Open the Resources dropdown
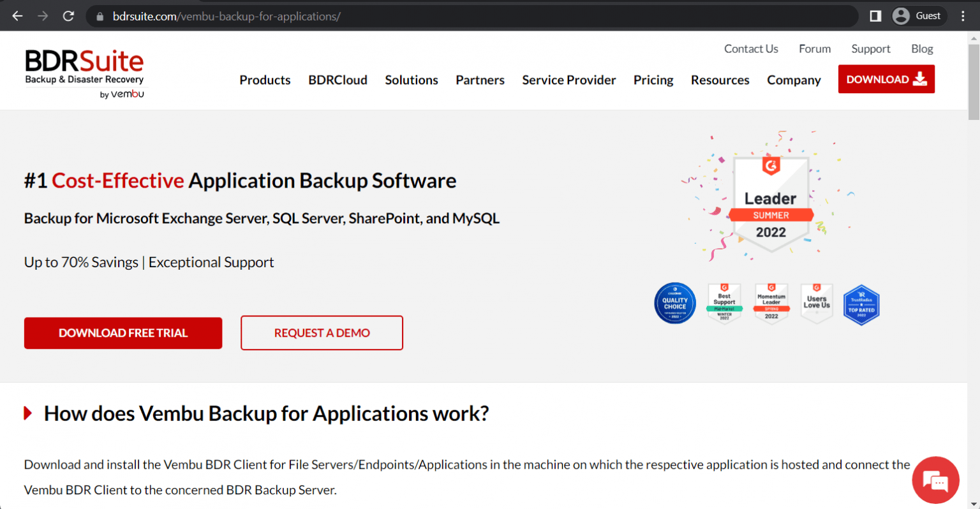The image size is (980, 509). 720,80
